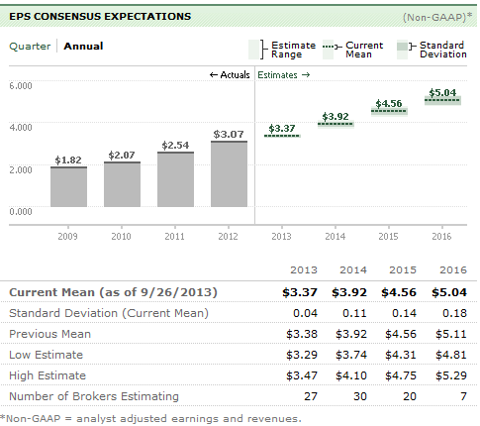Image resolution: width=480 pixels, height=426 pixels.
Task: Click the Number of Brokers Estimating row
Action: [239, 396]
